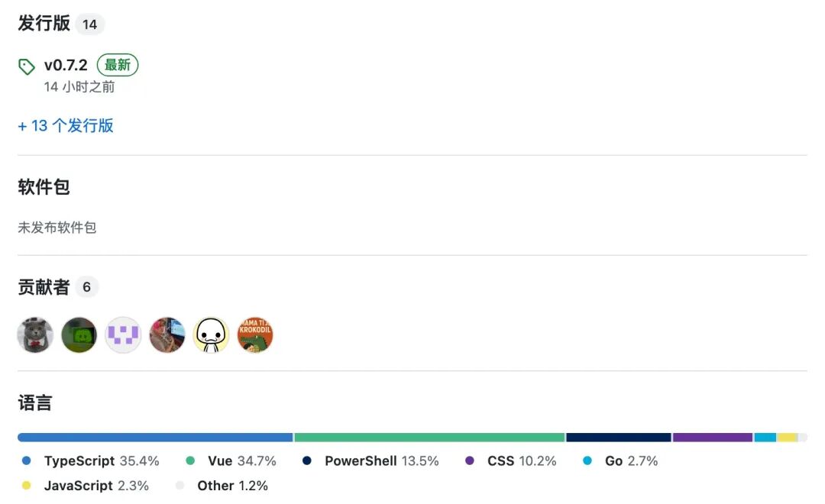Click the green 最新 badge
The width and height of the screenshot is (825, 504).
118,66
